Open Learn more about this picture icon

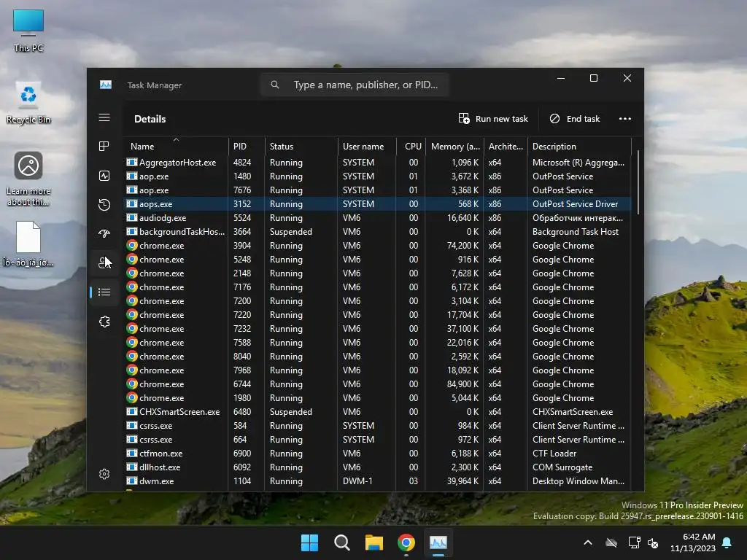tap(28, 179)
